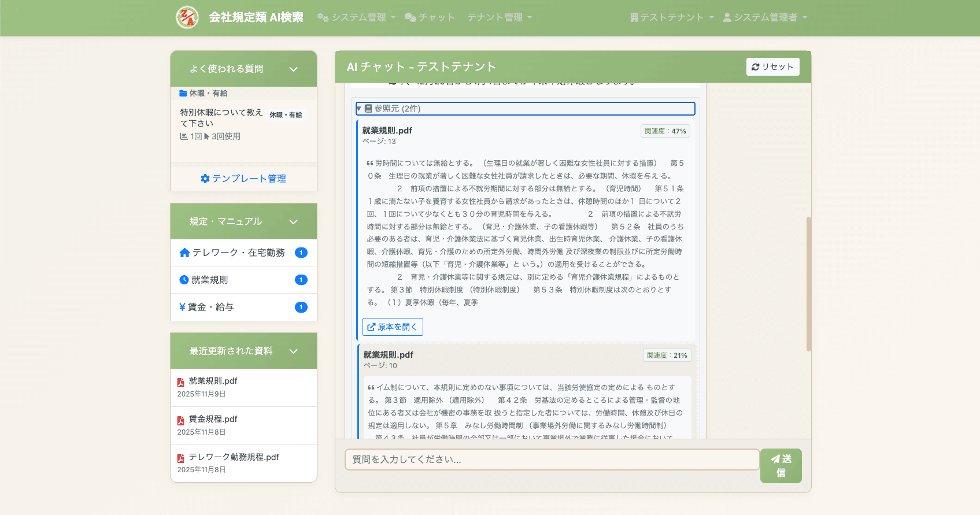
Task: Open the テナント管理 menu
Action: click(x=499, y=17)
